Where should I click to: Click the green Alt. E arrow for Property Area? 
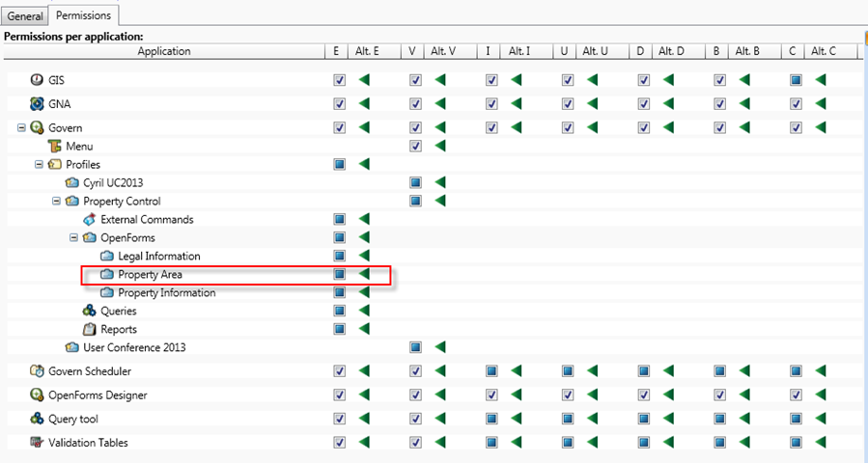tap(364, 275)
